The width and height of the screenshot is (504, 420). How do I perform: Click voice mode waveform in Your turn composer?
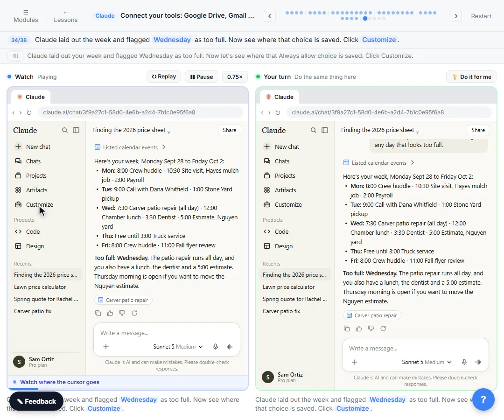click(x=478, y=362)
